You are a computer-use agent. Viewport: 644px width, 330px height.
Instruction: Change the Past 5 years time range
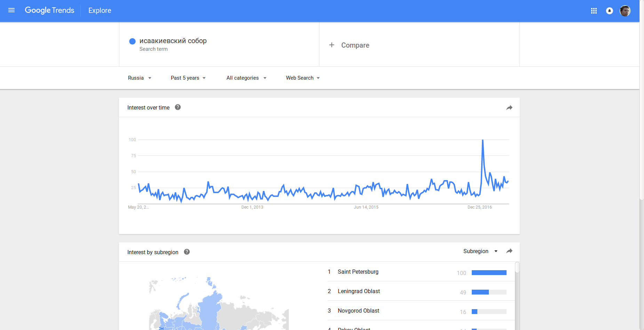(x=188, y=78)
